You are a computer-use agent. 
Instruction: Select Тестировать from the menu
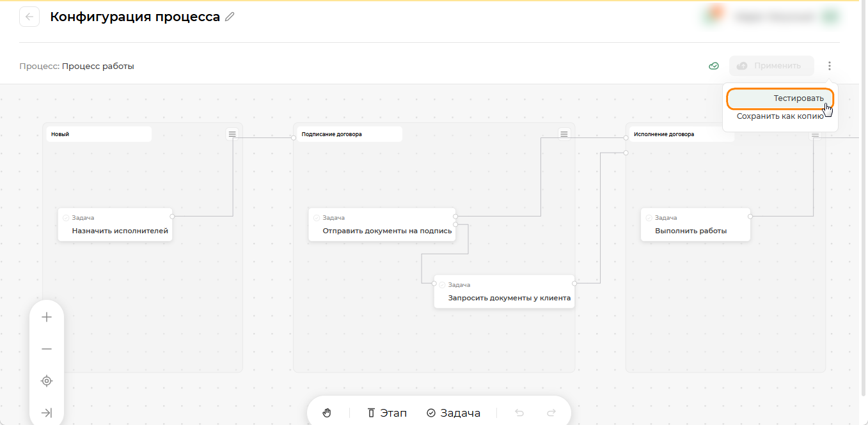[780, 98]
